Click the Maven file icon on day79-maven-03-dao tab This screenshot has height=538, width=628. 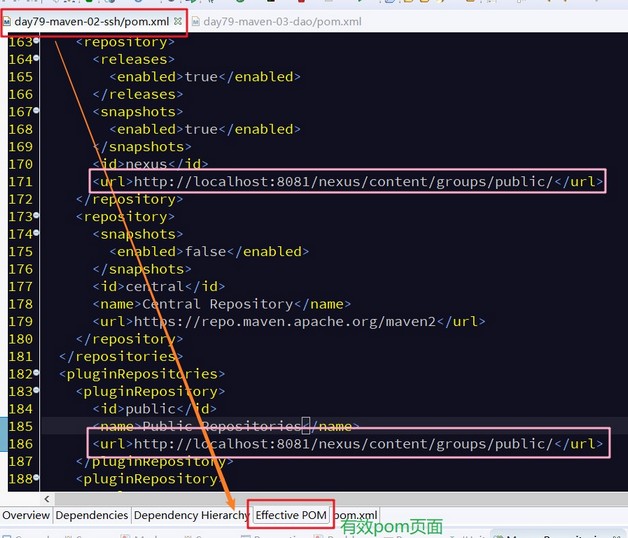click(195, 21)
